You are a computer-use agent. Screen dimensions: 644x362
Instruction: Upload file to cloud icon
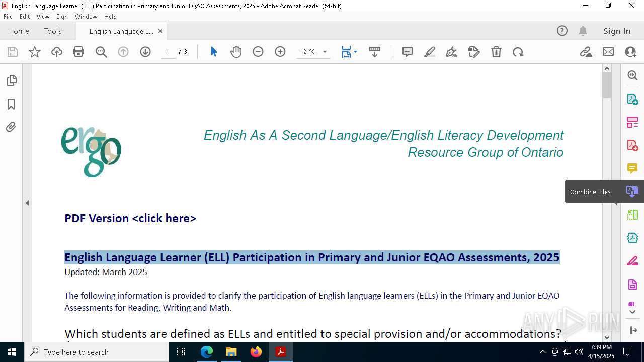tap(57, 52)
